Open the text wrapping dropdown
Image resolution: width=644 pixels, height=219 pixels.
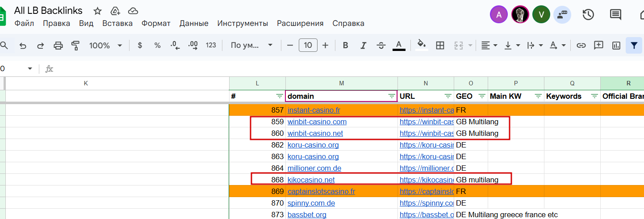(535, 45)
